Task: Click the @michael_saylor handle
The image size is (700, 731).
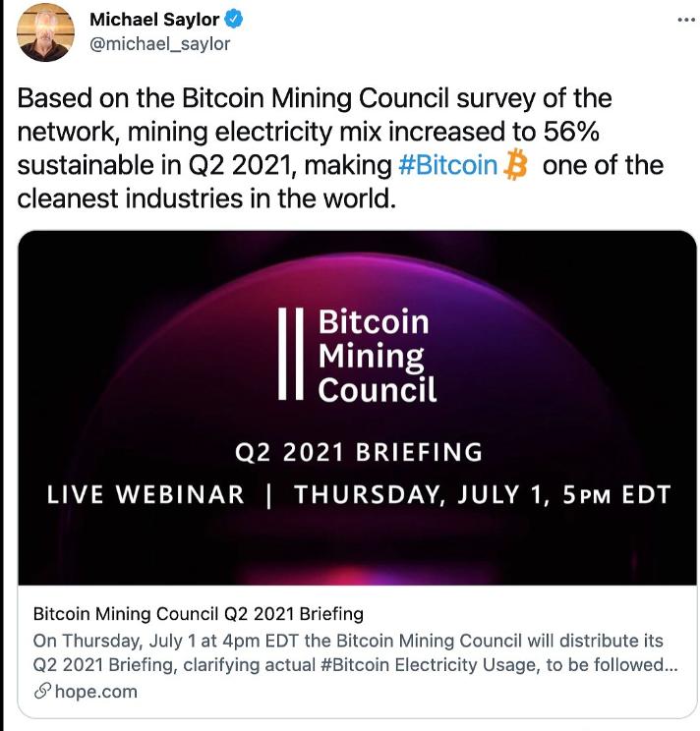Action: pyautogui.click(x=159, y=43)
